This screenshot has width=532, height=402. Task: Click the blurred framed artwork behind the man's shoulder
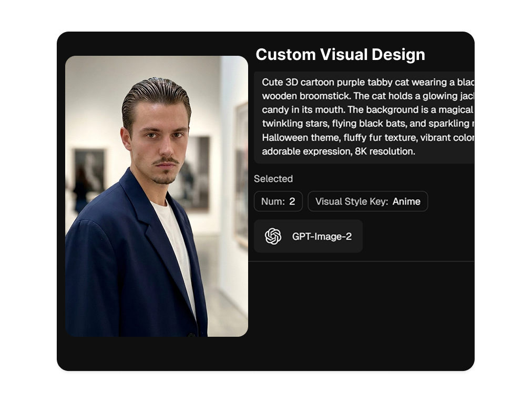click(x=197, y=173)
